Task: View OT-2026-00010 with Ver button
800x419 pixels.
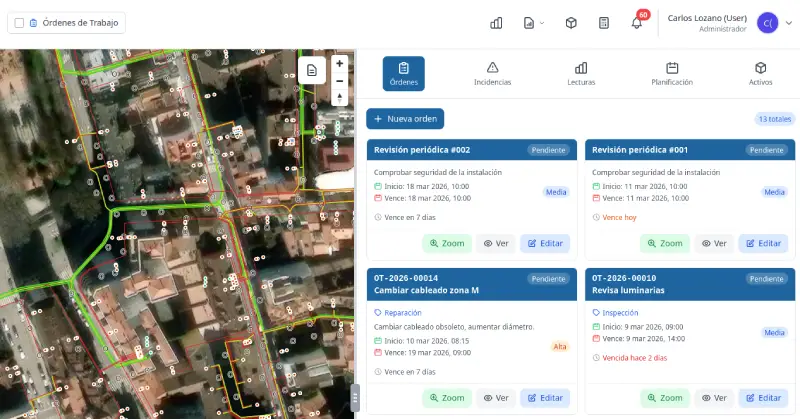Action: (x=714, y=398)
